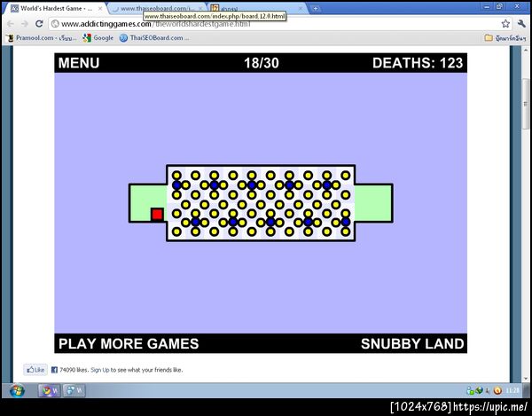Click PLAY MORE GAMES link
The height and width of the screenshot is (416, 532).
[x=129, y=344]
